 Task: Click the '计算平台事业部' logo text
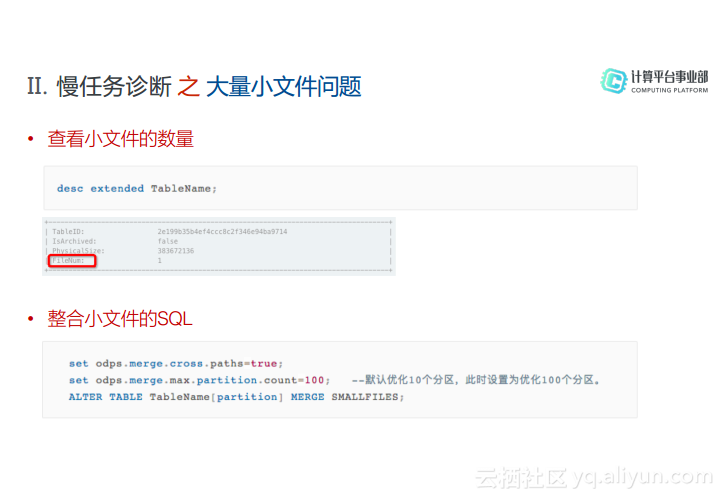click(x=670, y=77)
